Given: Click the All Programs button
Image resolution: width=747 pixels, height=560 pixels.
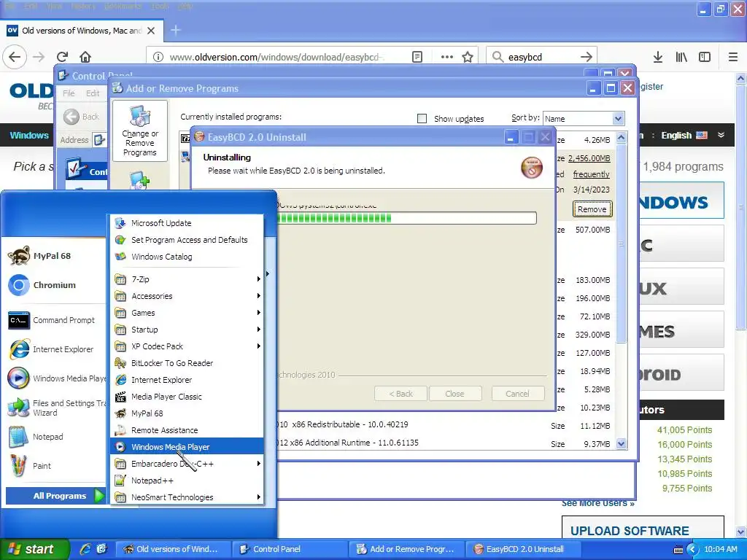Looking at the screenshot, I should pos(55,496).
